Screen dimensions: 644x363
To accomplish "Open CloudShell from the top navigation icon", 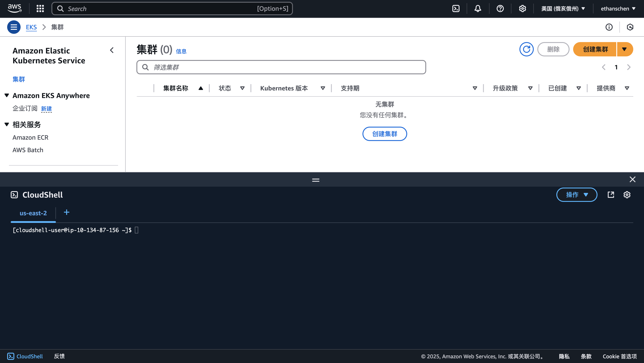I will (x=456, y=9).
